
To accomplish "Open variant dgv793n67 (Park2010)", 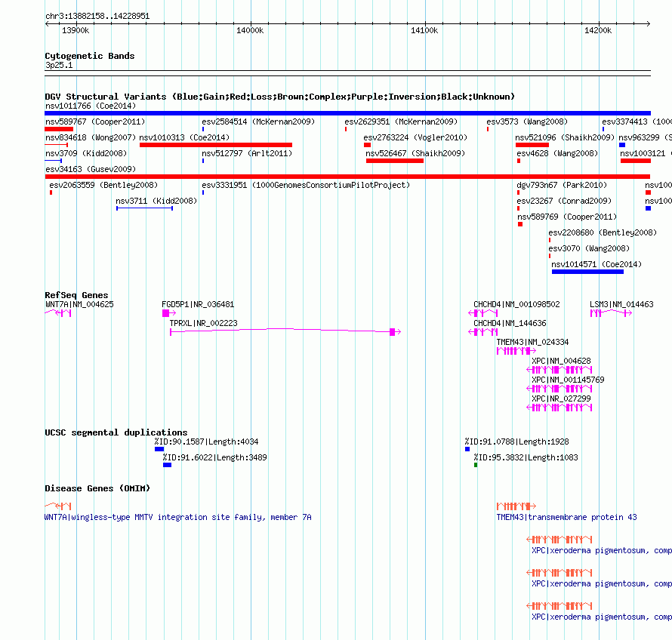I will click(x=562, y=185).
